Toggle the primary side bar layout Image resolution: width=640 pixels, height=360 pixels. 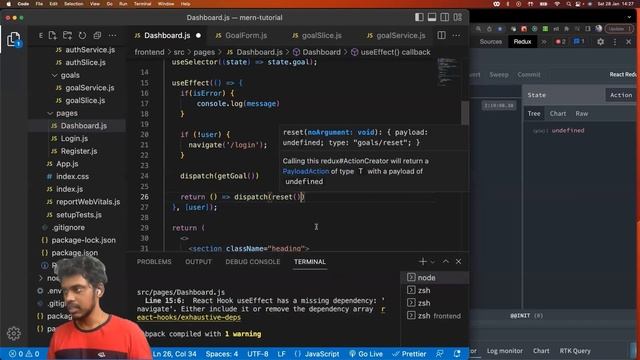(x=419, y=17)
